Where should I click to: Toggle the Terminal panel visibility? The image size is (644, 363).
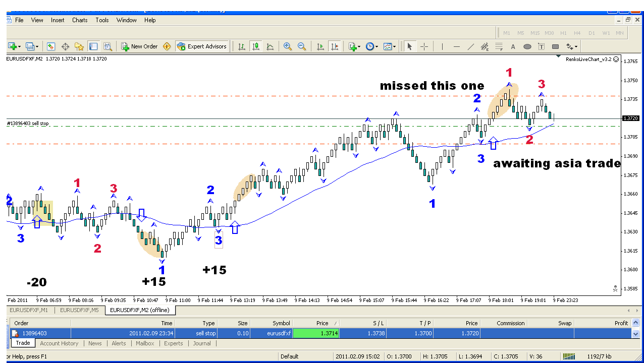93,46
